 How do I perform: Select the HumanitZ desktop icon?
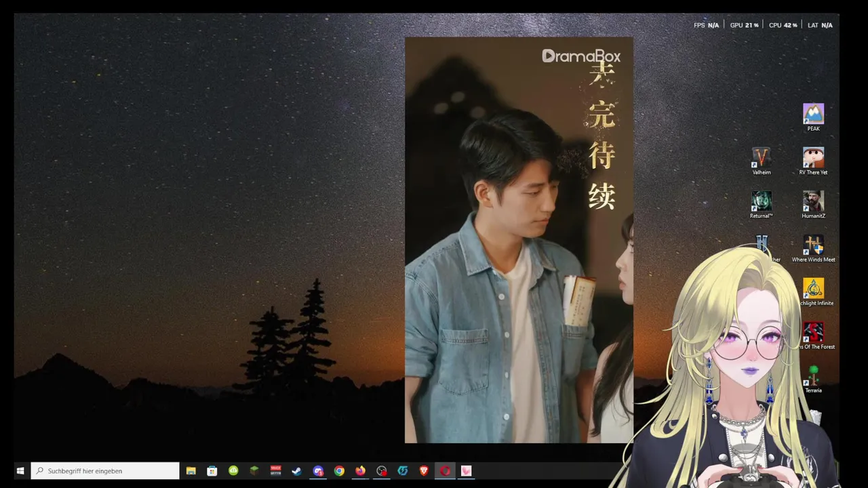pyautogui.click(x=813, y=205)
